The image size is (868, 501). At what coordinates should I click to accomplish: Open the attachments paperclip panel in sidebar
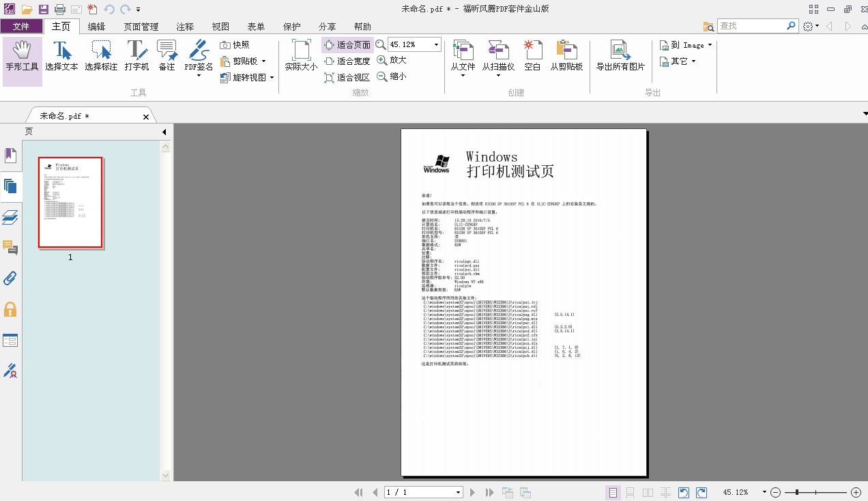click(x=10, y=278)
